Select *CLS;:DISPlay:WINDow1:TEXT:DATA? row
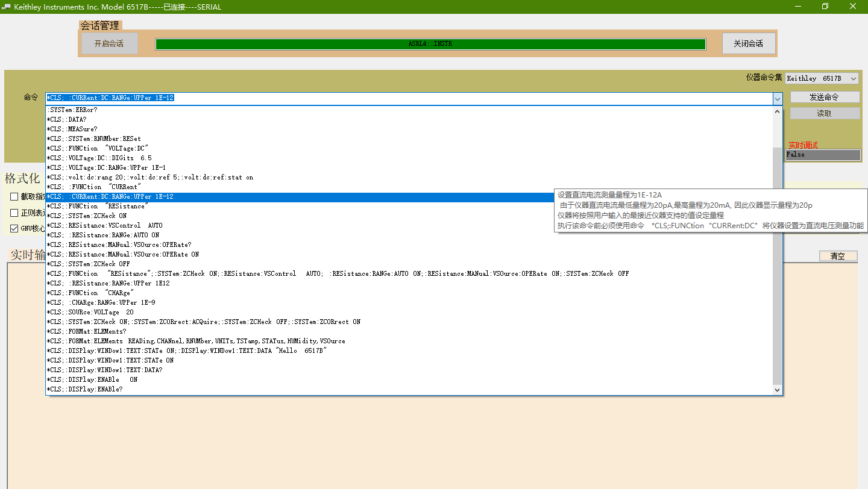The image size is (868, 489). (409, 370)
